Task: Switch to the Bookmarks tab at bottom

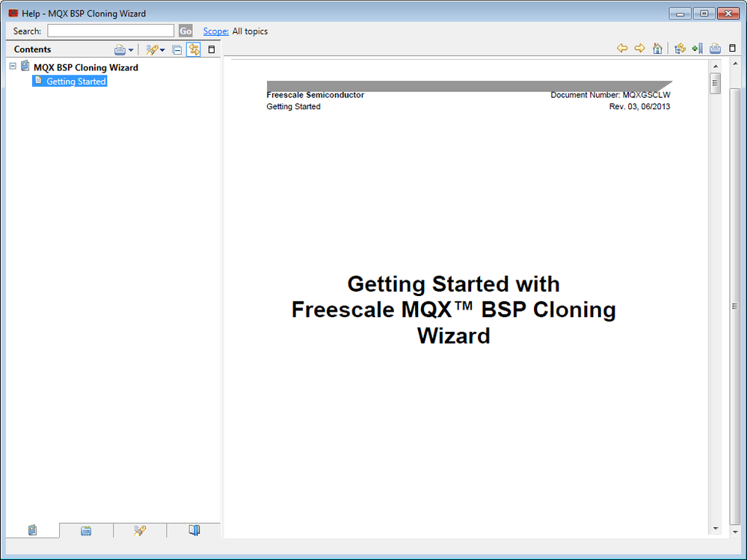Action: tap(194, 530)
